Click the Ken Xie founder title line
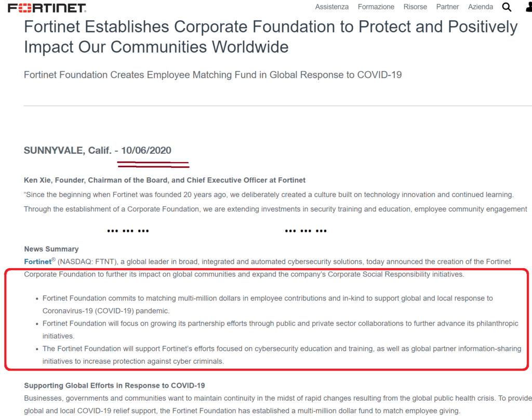Viewport: 532px width, 420px height. [165, 180]
